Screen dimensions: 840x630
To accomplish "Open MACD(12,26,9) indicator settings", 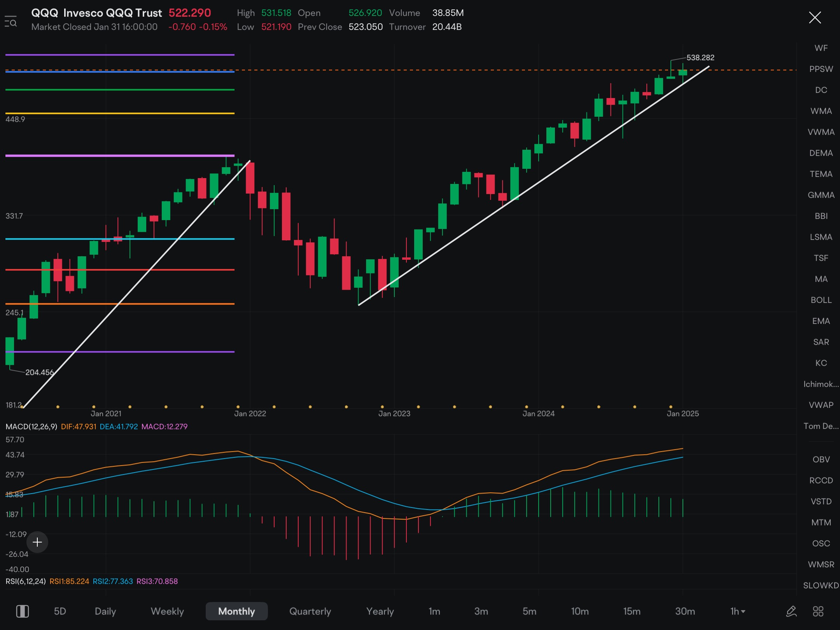I will pos(31,426).
